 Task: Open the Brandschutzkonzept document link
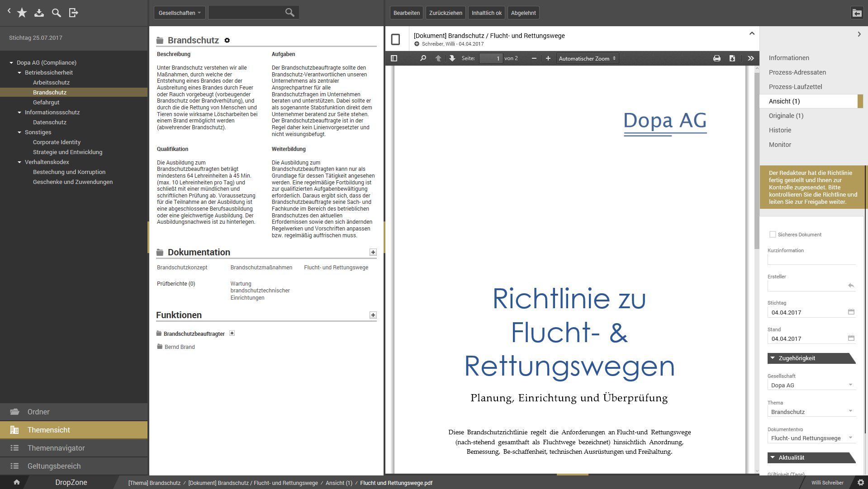coord(182,268)
